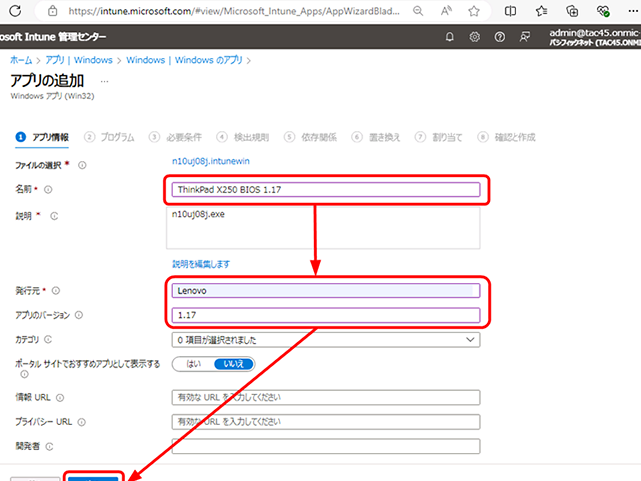The width and height of the screenshot is (641, 481).
Task: Go to 割り当て step tab
Action: (438, 137)
